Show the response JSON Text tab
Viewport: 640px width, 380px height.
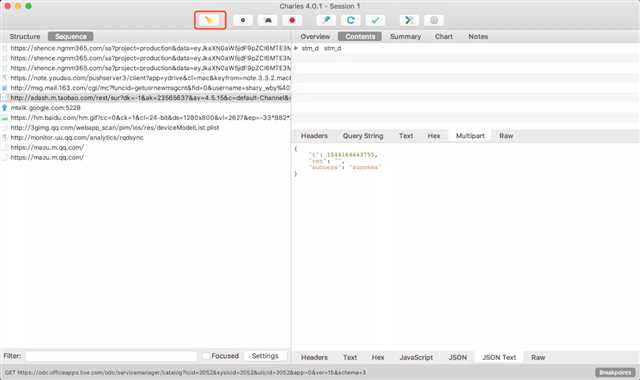coord(499,357)
